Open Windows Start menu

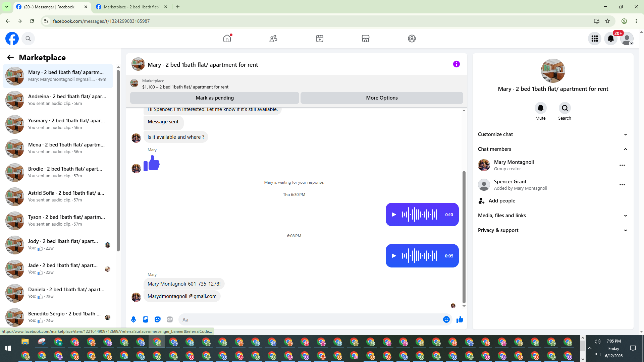[x=8, y=348]
